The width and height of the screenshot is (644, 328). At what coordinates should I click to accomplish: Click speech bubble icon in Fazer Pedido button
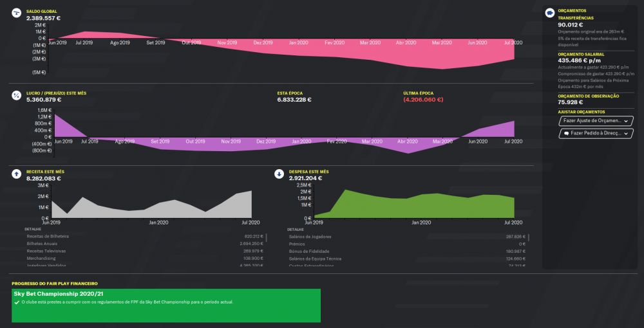[x=566, y=134]
